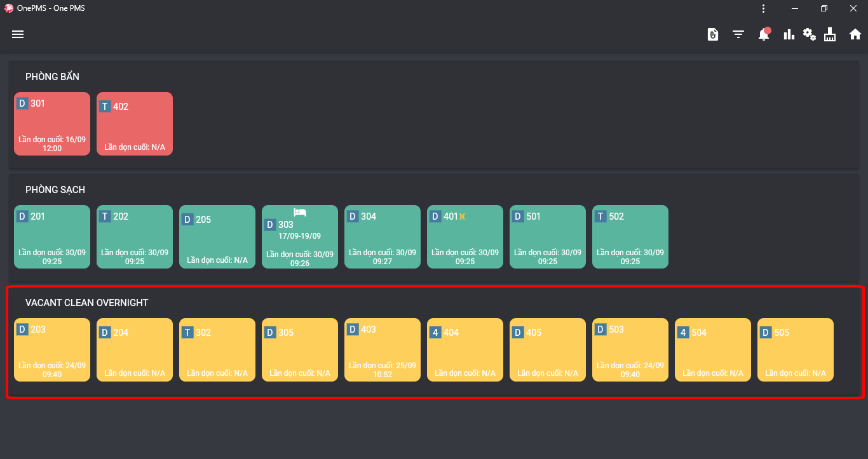Open the file attachment icon
Image resolution: width=868 pixels, height=459 pixels.
pos(713,34)
